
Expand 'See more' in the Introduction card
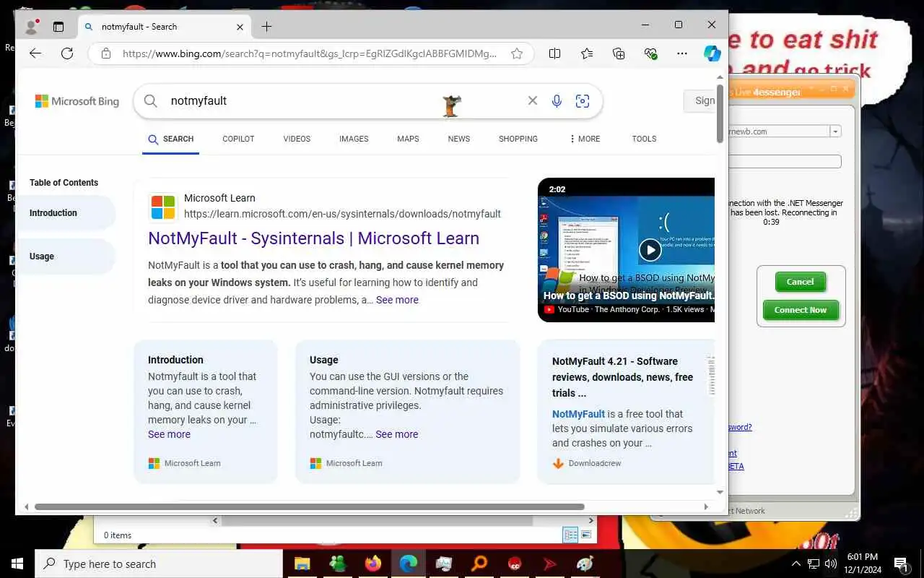169,434
